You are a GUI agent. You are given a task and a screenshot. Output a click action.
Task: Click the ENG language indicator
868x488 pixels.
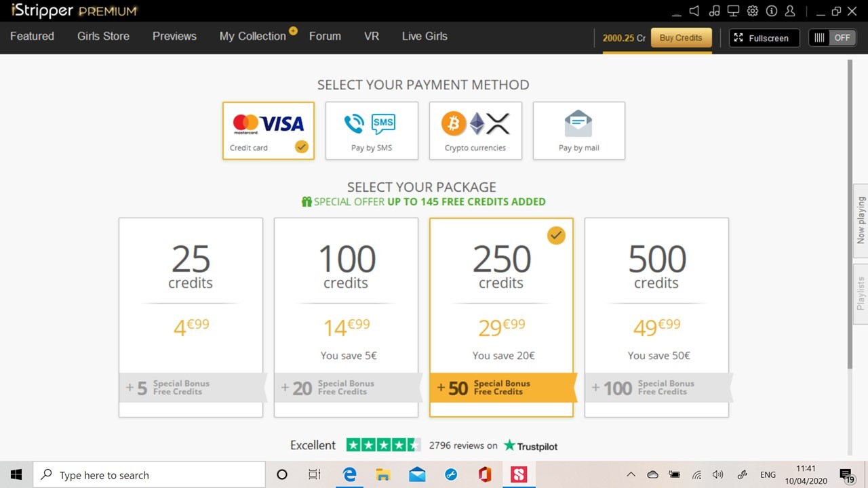(768, 474)
